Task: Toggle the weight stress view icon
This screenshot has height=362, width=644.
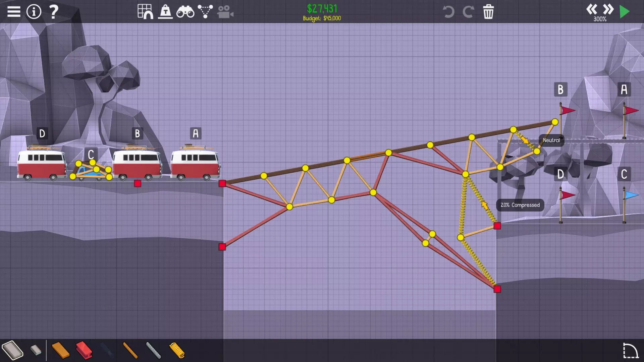Action: (165, 12)
